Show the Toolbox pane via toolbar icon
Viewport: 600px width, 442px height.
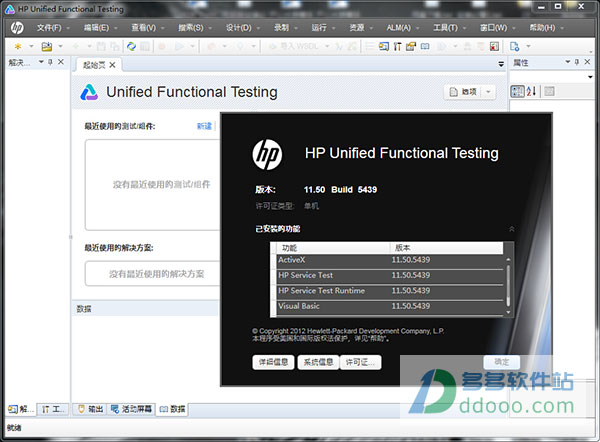[x=398, y=47]
